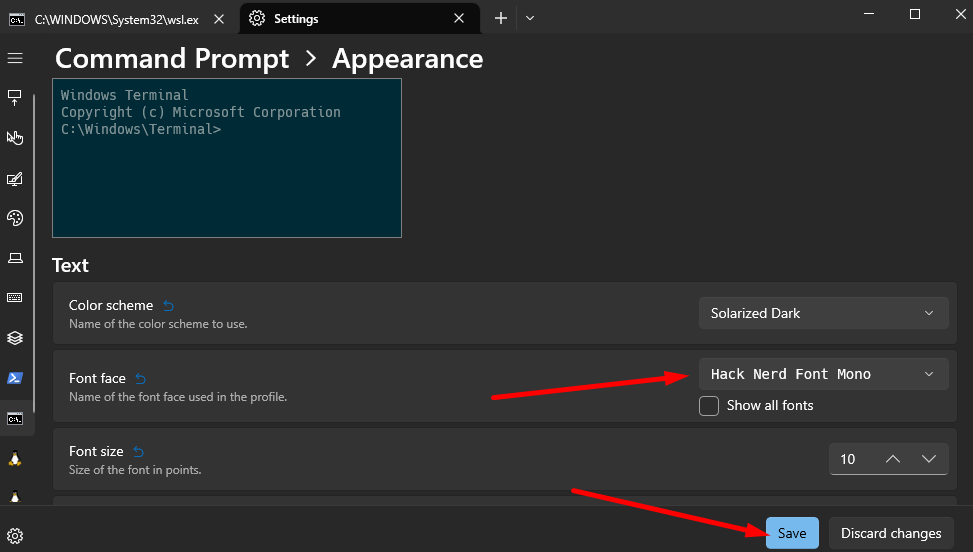Enable the Show all fonts checkbox
The height and width of the screenshot is (552, 973).
(x=709, y=406)
